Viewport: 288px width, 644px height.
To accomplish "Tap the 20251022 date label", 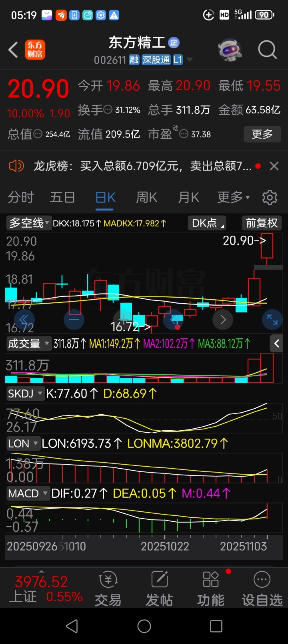I will pyautogui.click(x=165, y=546).
